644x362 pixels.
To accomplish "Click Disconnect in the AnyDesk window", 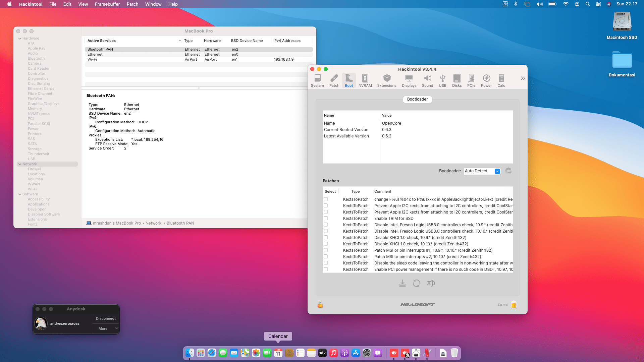I will pyautogui.click(x=105, y=318).
